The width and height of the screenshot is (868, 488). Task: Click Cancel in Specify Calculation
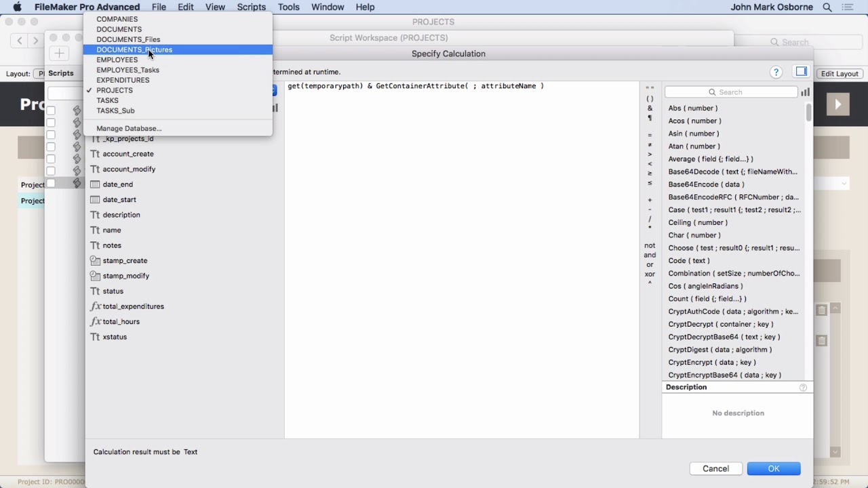pos(715,468)
